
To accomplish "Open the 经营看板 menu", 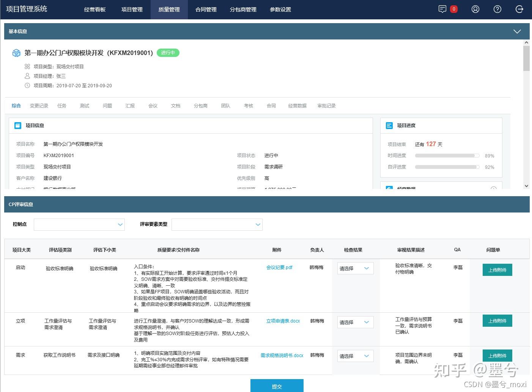I will pyautogui.click(x=95, y=9).
